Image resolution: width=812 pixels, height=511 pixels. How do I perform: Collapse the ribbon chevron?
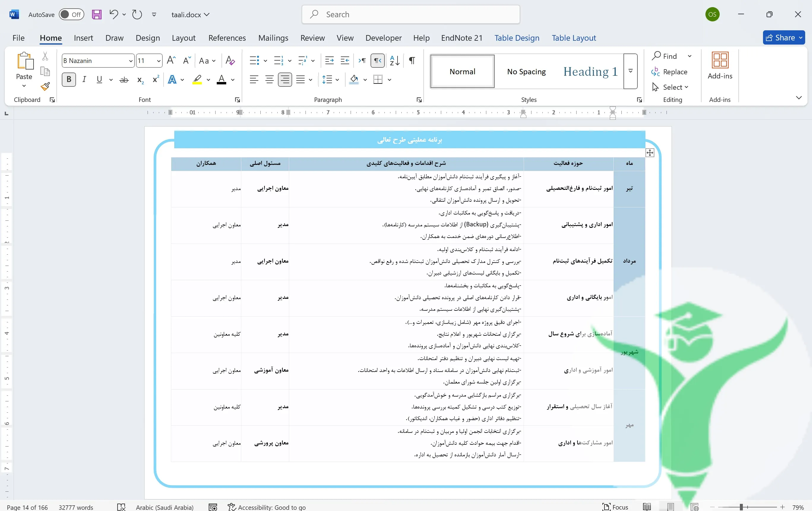coord(799,98)
